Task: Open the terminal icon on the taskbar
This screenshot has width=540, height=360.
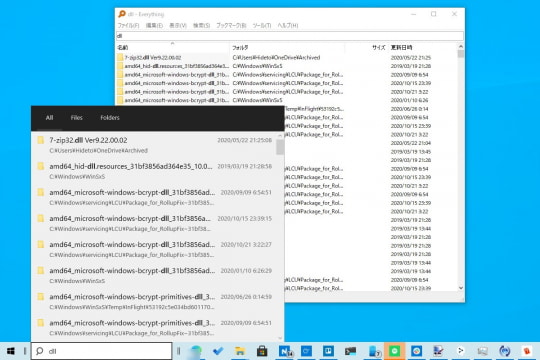Action: click(x=350, y=351)
